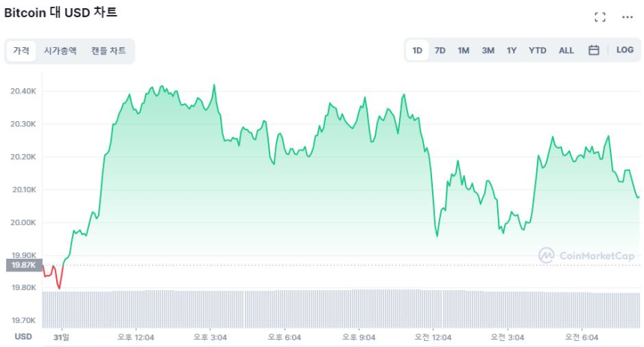Open the calendar date range picker
644x347 pixels.
pyautogui.click(x=594, y=50)
